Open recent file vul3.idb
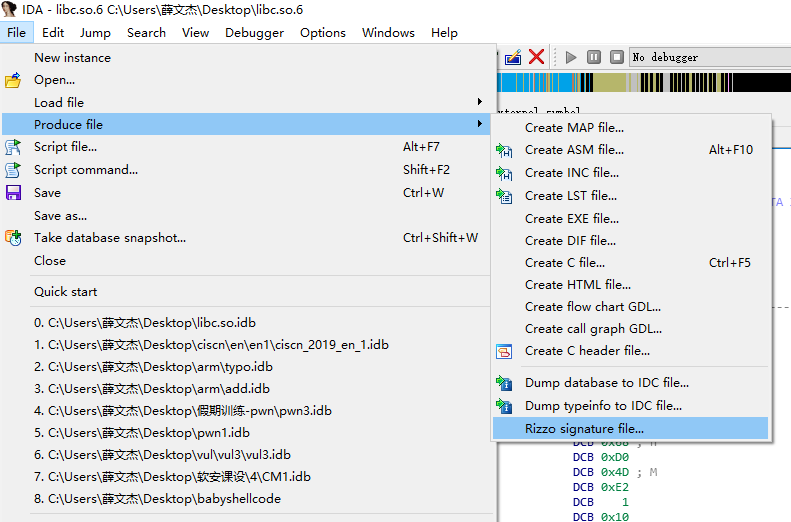The image size is (791, 522). (246, 455)
